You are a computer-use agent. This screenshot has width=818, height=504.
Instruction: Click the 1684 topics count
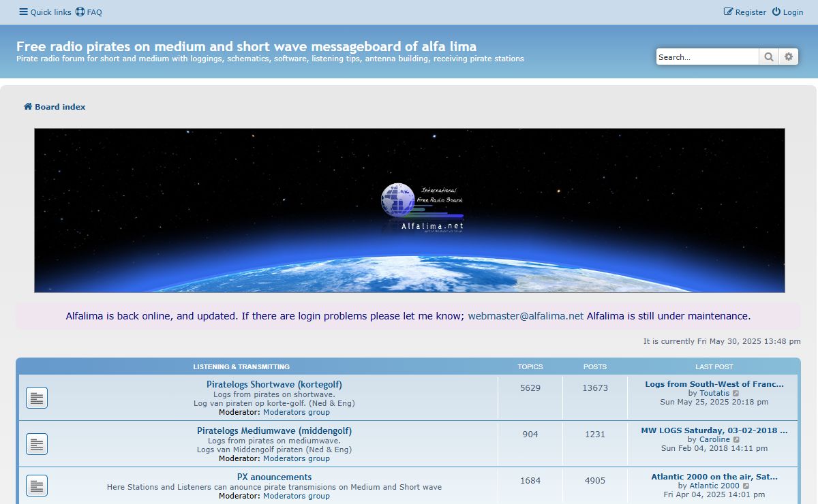(x=530, y=480)
